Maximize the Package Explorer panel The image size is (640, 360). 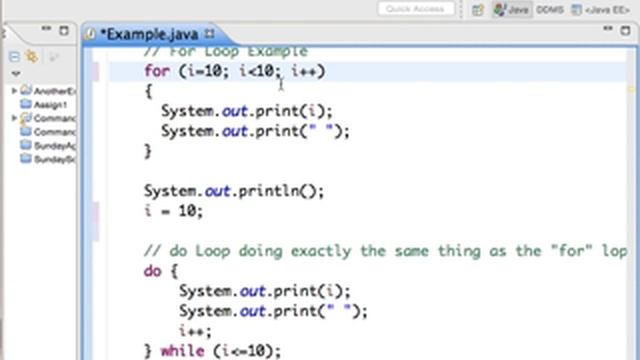coord(64,31)
